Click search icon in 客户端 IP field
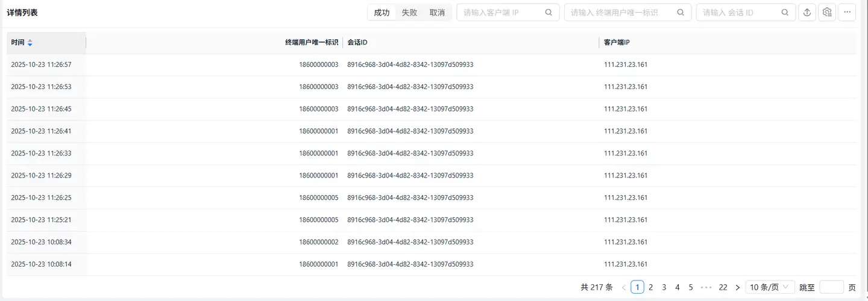The width and height of the screenshot is (868, 301). (x=549, y=13)
